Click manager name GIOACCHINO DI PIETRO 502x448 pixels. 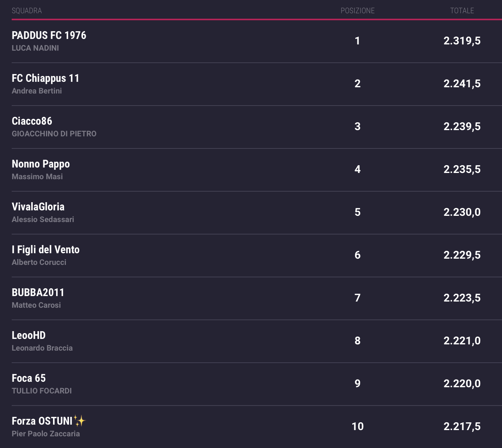[x=54, y=134]
